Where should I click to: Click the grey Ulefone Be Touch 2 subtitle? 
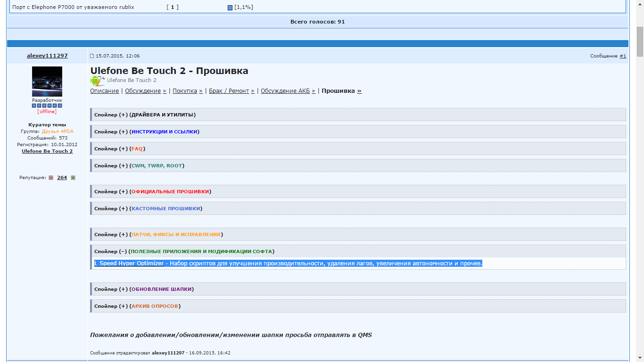click(x=132, y=81)
